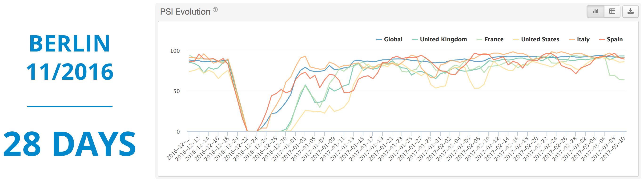Click the 100 y-axis value label

[x=175, y=51]
